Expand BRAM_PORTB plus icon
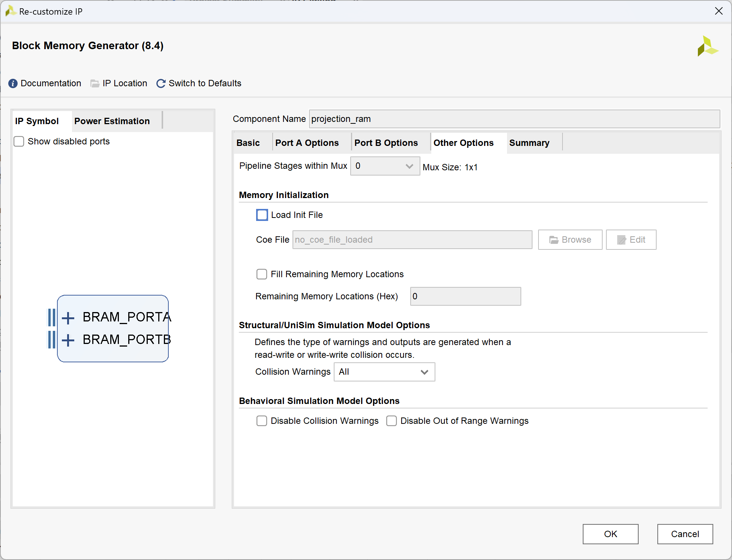Viewport: 732px width, 560px height. [x=68, y=340]
